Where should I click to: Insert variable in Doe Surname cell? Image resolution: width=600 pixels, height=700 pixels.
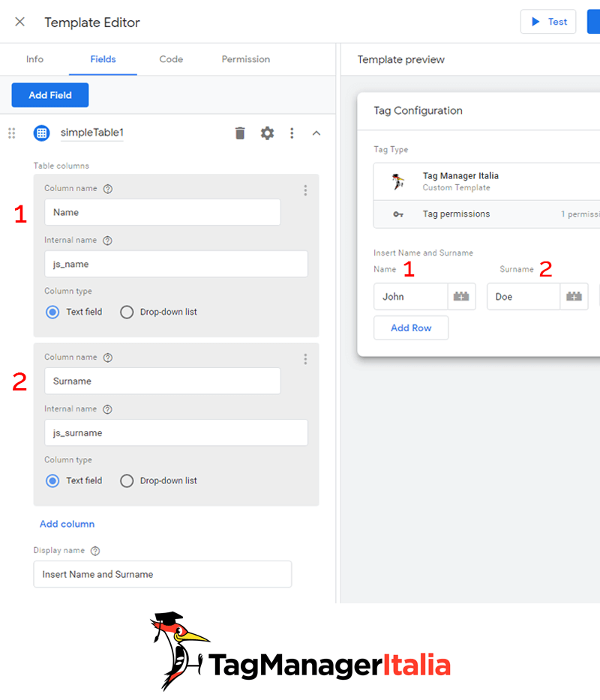[574, 297]
